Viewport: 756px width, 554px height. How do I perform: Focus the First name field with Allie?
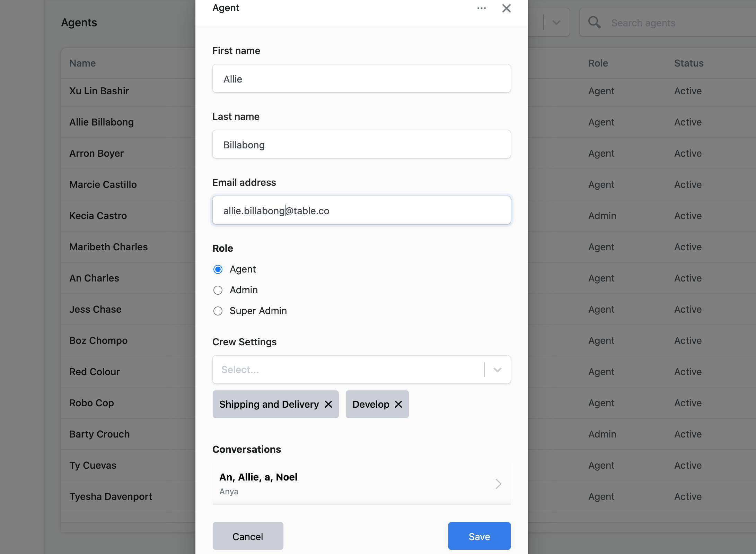[x=361, y=78]
